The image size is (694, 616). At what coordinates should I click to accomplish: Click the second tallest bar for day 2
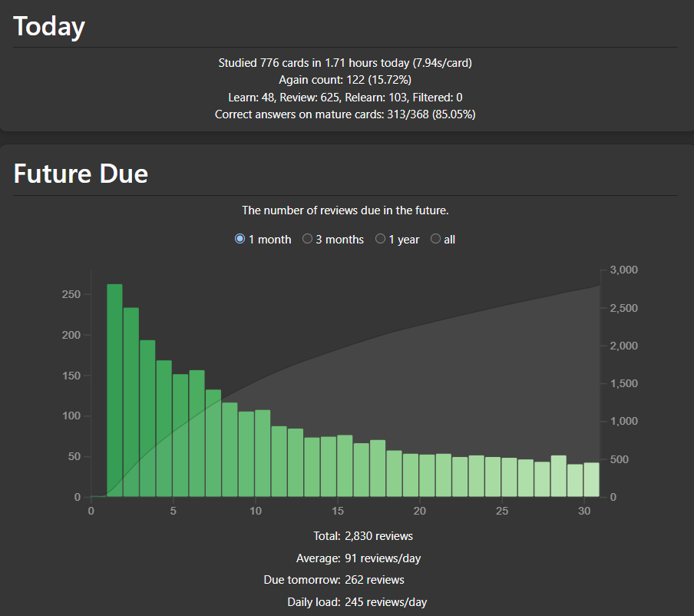tap(131, 402)
